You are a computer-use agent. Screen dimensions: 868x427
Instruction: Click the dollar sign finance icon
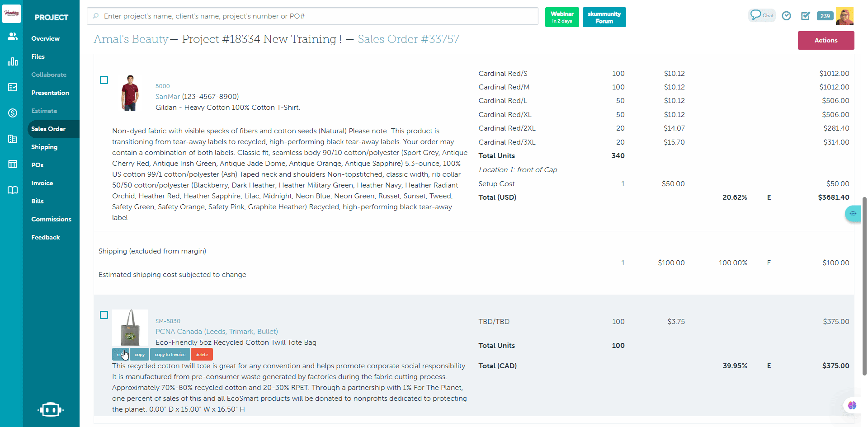pos(13,113)
